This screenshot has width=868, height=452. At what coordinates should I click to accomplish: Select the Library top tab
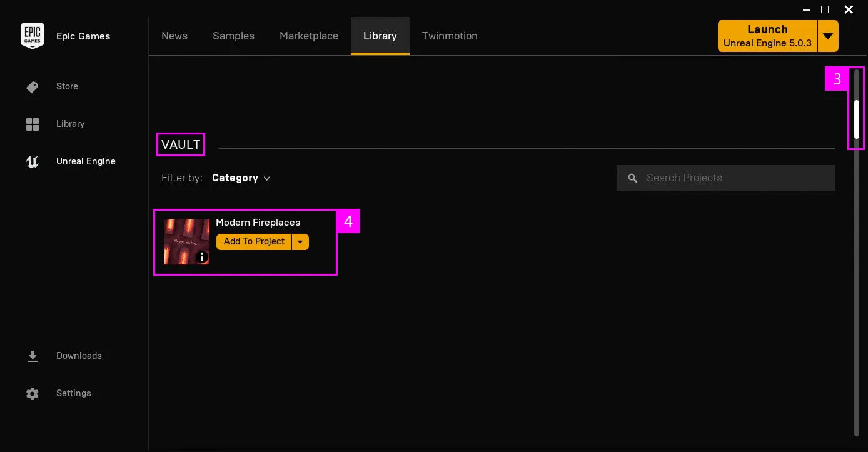380,36
